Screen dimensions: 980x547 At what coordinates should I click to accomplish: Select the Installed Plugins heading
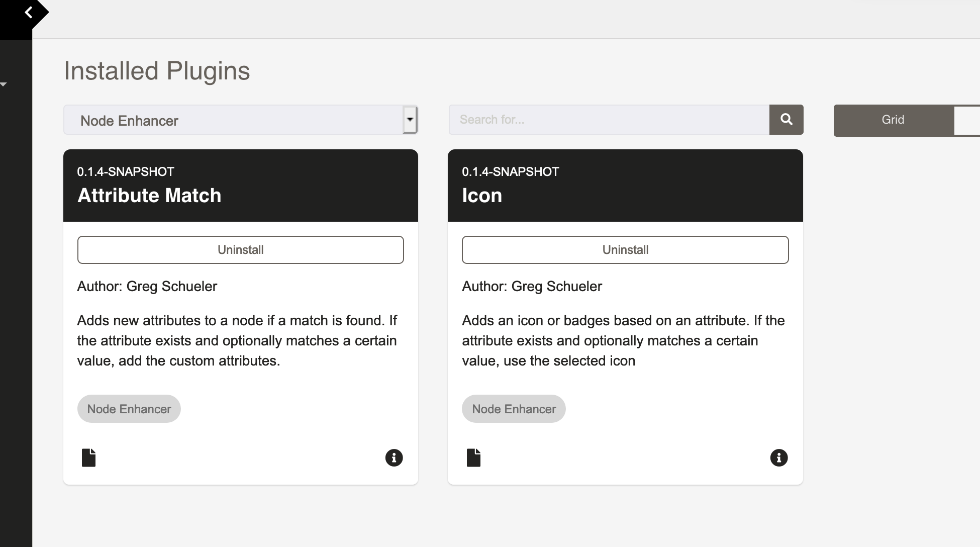coord(156,70)
